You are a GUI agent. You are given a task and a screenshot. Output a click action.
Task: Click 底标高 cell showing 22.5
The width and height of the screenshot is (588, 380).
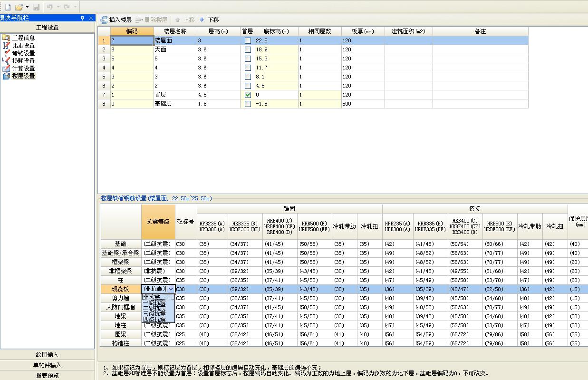pyautogui.click(x=277, y=40)
